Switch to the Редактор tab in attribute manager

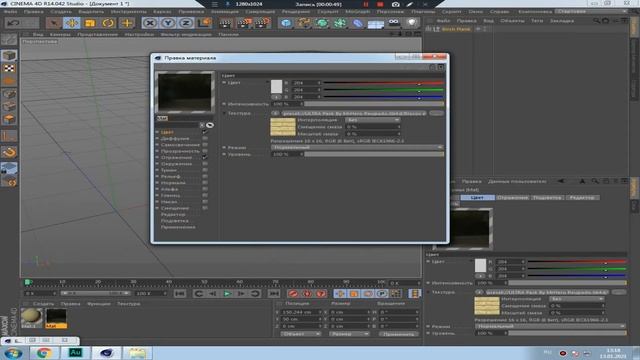(582, 198)
